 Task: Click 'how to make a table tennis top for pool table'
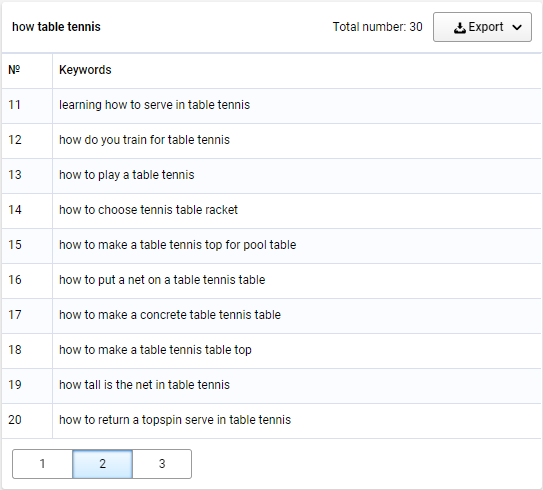(178, 245)
